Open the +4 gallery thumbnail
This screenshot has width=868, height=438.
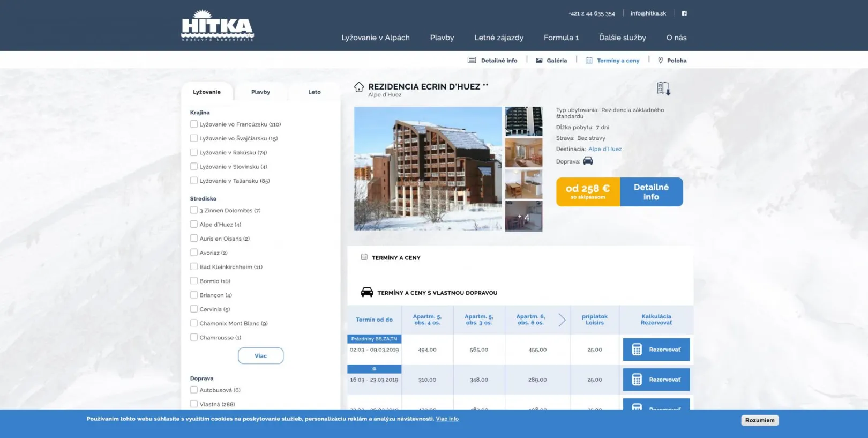point(523,216)
